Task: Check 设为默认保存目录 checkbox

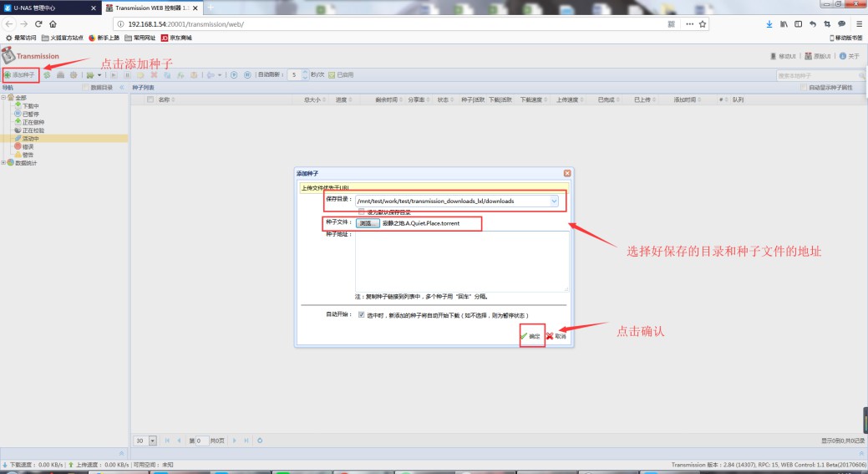Action: tap(362, 212)
